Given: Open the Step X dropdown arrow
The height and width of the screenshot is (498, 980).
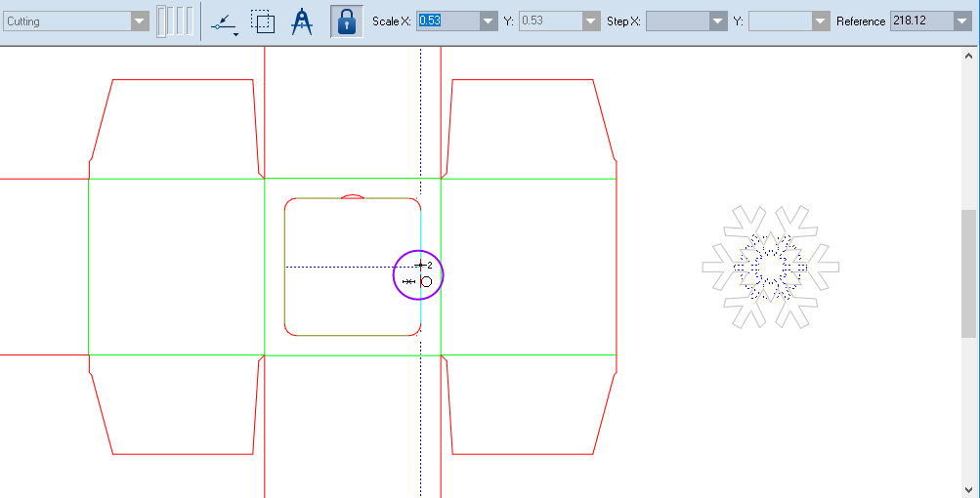Looking at the screenshot, I should (718, 21).
